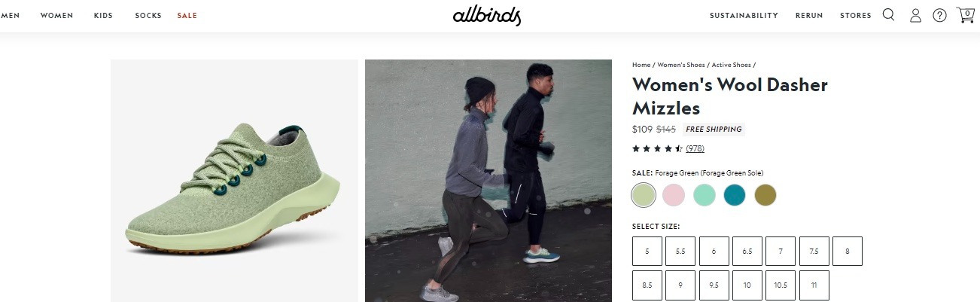The height and width of the screenshot is (302, 980).
Task: Open the shopping cart icon
Action: [x=965, y=14]
